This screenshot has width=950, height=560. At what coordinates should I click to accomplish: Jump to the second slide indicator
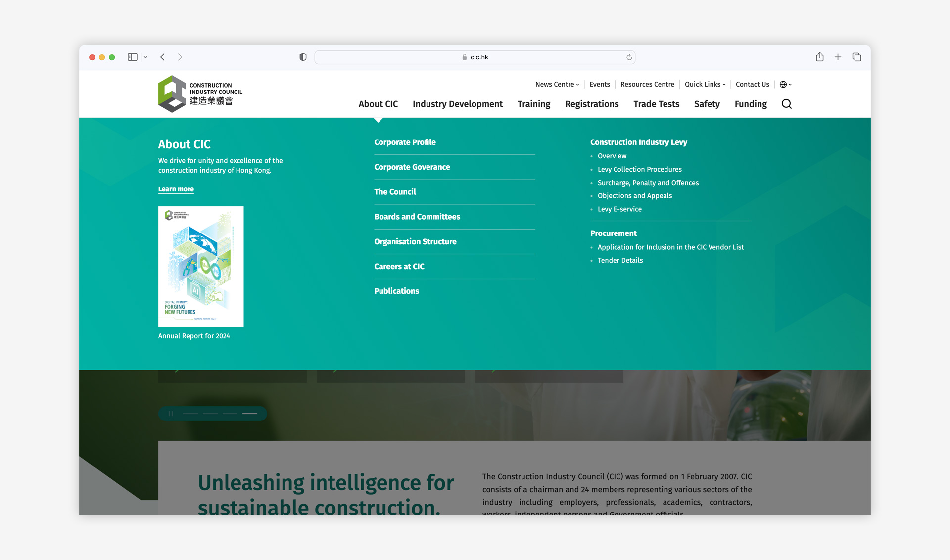(210, 414)
